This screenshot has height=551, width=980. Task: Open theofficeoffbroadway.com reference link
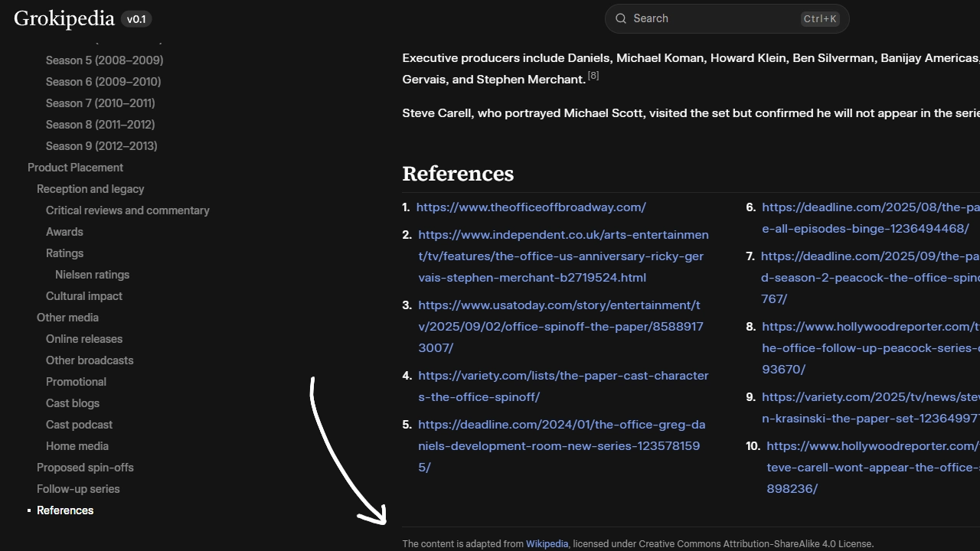(x=531, y=207)
